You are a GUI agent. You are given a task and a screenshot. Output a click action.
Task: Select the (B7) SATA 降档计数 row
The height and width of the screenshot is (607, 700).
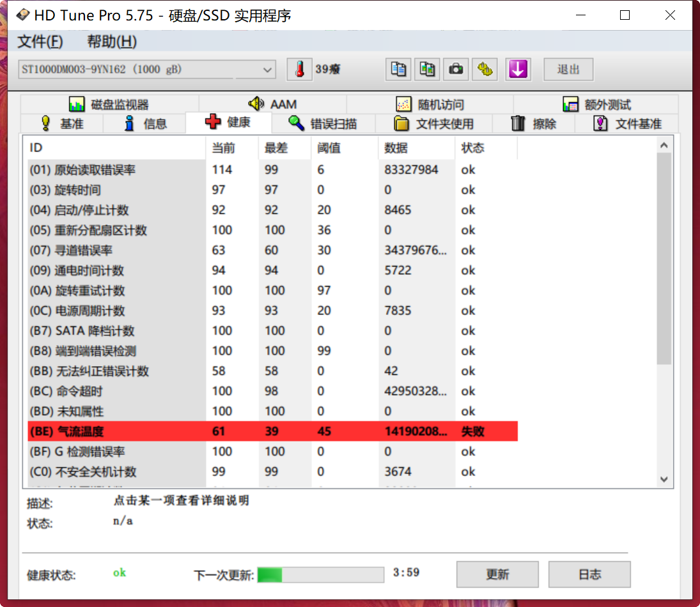pos(273,331)
